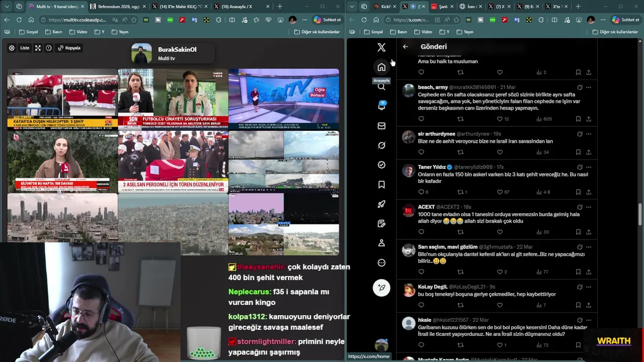Open more options on ACEXT's reply
Image resolution: width=644 pixels, height=362 pixels.
pos(589,207)
